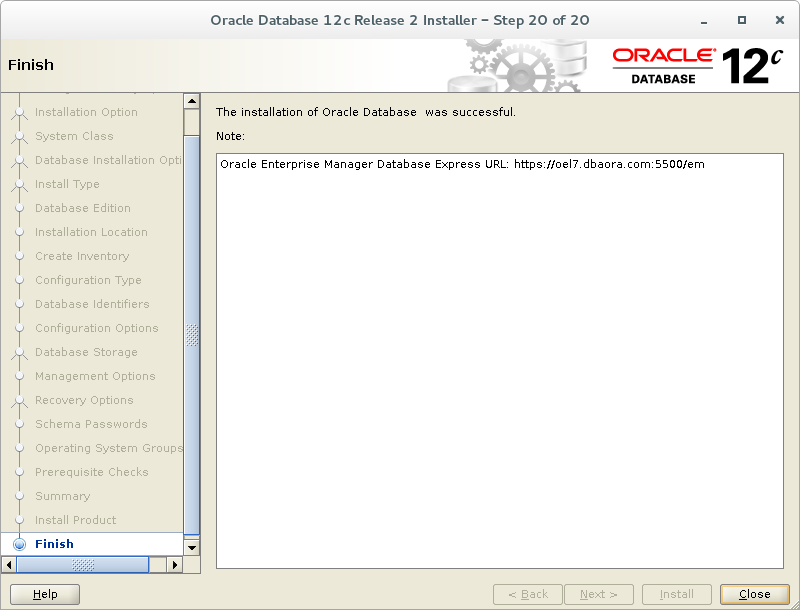This screenshot has width=800, height=610.
Task: Select the Installation Location step
Action: coord(91,233)
